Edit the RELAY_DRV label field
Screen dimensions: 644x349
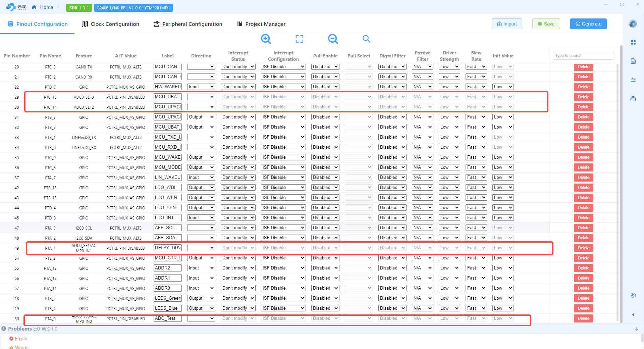coord(167,248)
